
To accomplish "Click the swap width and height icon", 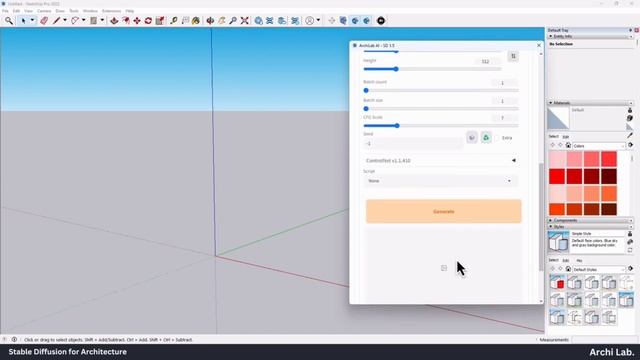I will [513, 56].
